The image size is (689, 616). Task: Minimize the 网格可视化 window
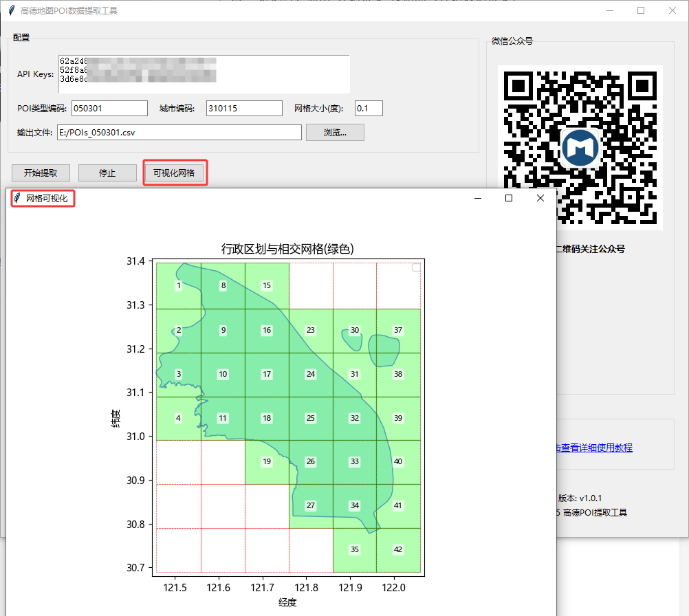[x=478, y=198]
